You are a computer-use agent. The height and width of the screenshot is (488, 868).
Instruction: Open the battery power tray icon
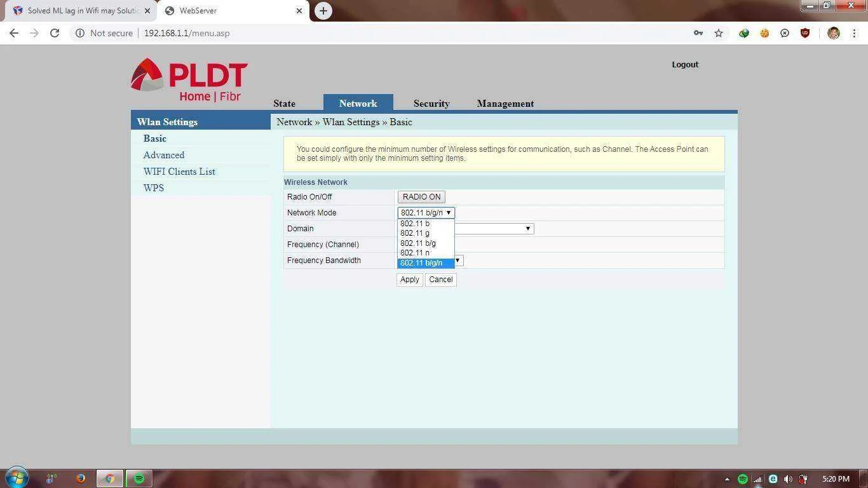click(803, 479)
